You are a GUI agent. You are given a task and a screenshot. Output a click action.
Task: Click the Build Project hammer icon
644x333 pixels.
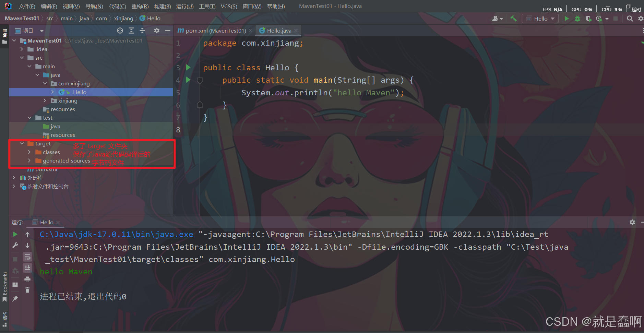pyautogui.click(x=513, y=19)
